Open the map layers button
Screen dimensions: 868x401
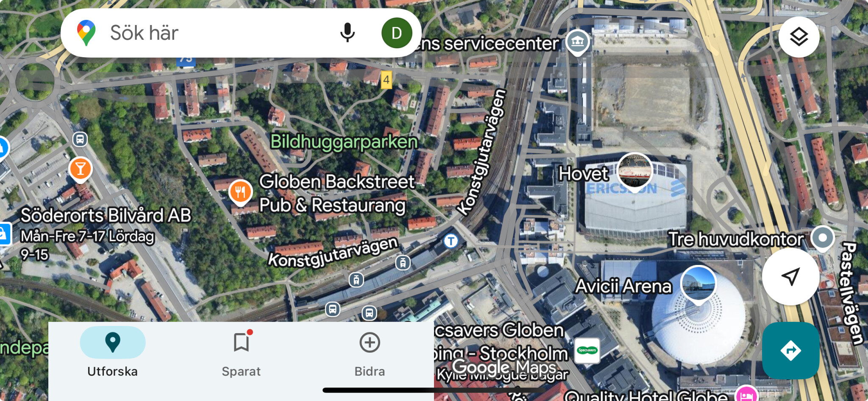tap(799, 37)
